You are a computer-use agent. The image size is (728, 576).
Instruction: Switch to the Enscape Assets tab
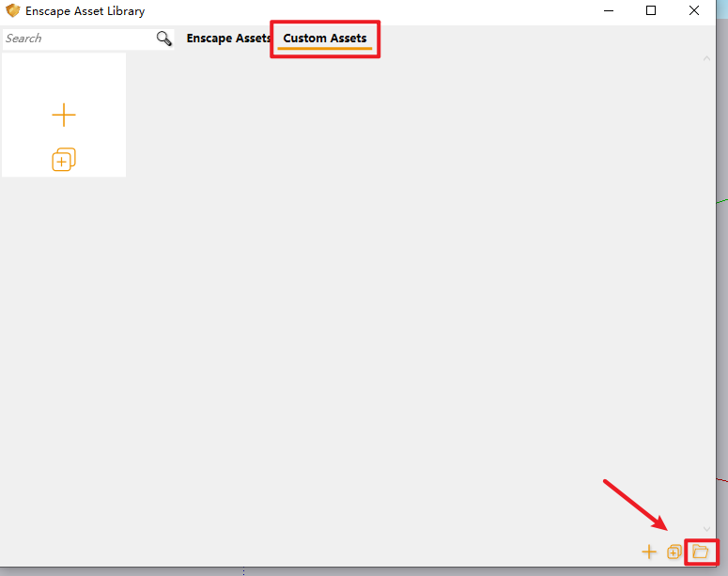pyautogui.click(x=228, y=39)
